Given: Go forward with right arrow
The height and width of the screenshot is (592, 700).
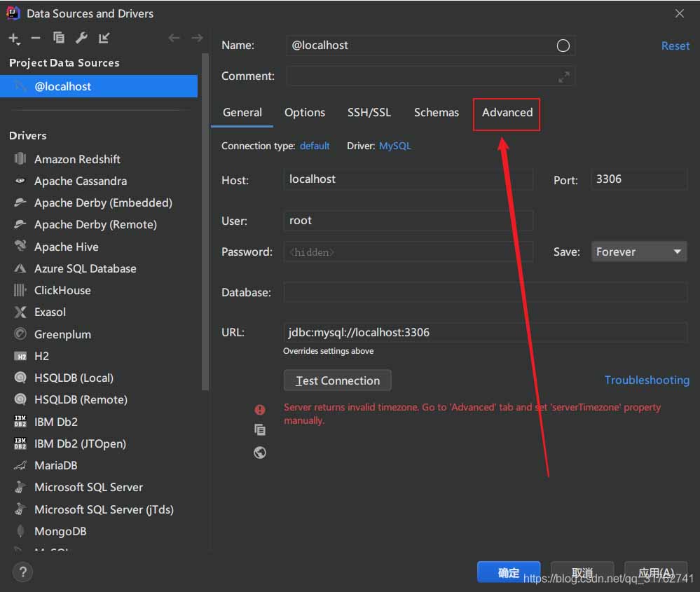Looking at the screenshot, I should [x=198, y=38].
